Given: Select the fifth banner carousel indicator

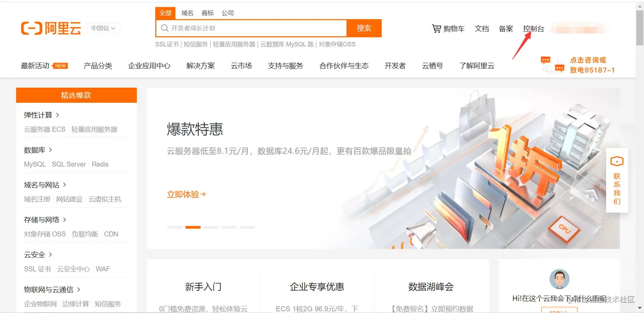Looking at the screenshot, I should (x=247, y=227).
